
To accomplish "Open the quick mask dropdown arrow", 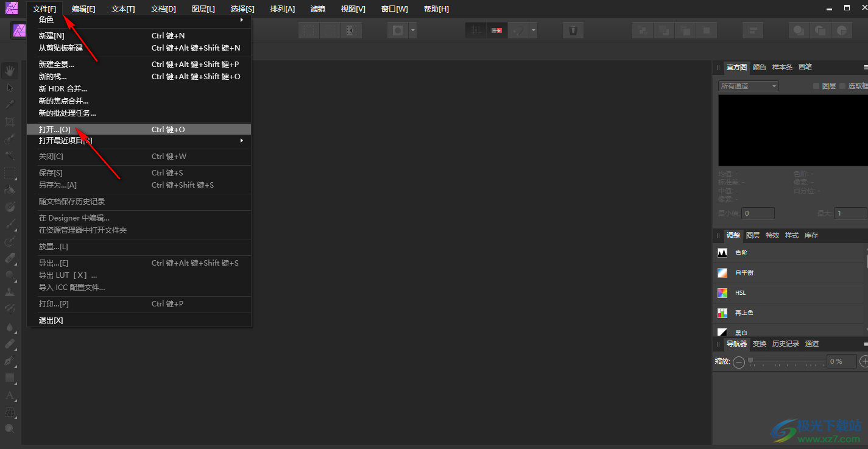I will coord(413,30).
